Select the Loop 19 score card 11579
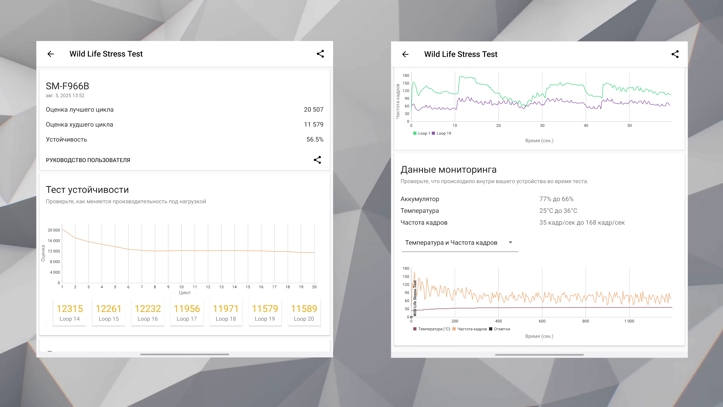 point(265,312)
